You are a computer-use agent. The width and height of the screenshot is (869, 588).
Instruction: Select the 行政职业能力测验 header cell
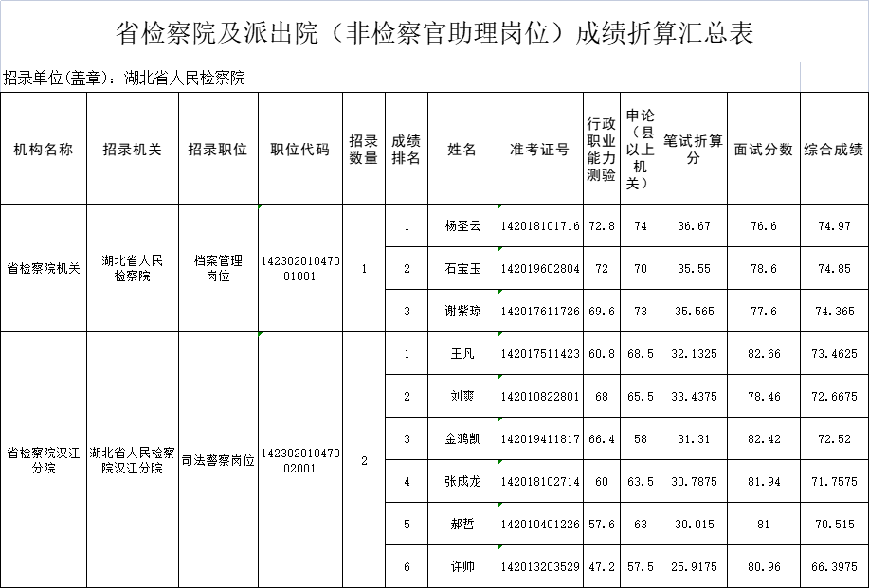pos(602,149)
